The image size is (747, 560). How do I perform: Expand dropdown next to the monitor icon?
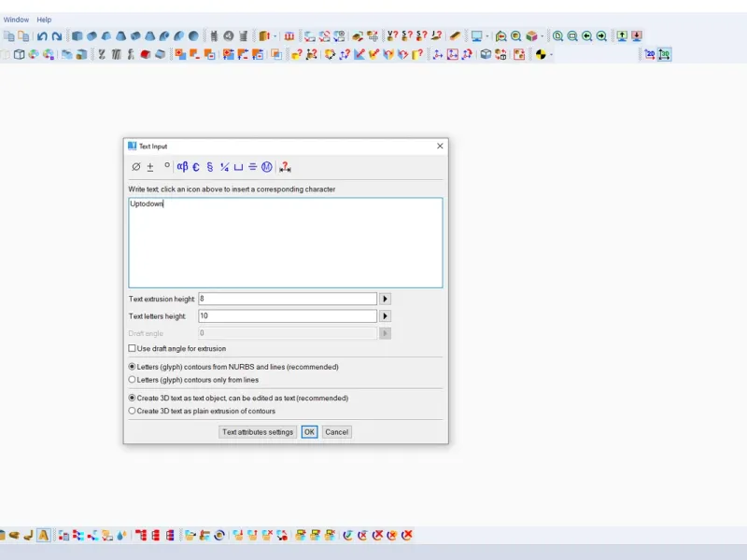487,36
